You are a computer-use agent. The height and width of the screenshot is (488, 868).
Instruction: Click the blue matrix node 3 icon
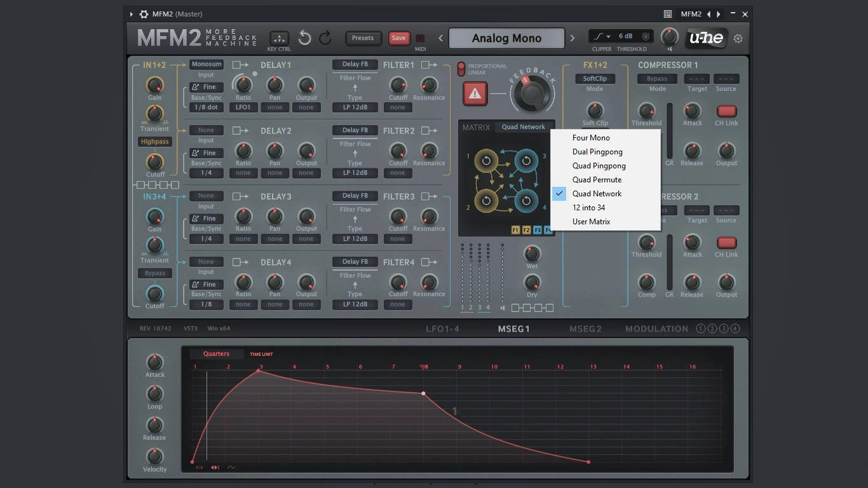point(526,161)
